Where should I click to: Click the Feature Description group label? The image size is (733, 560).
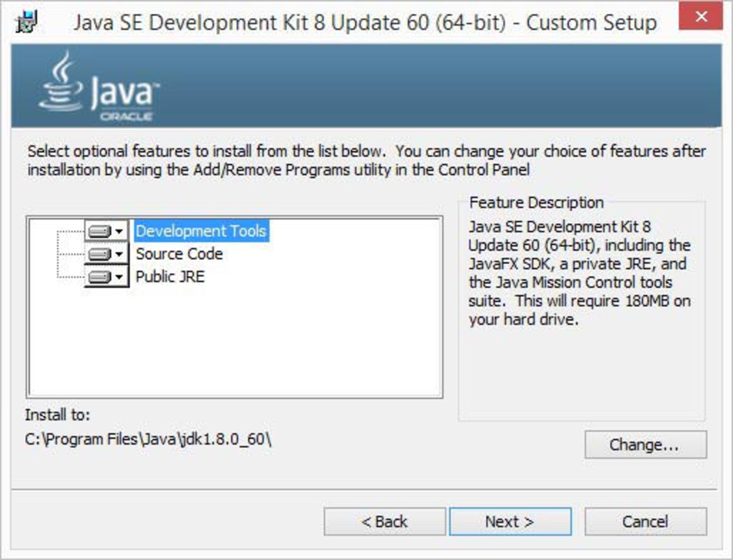point(536,203)
